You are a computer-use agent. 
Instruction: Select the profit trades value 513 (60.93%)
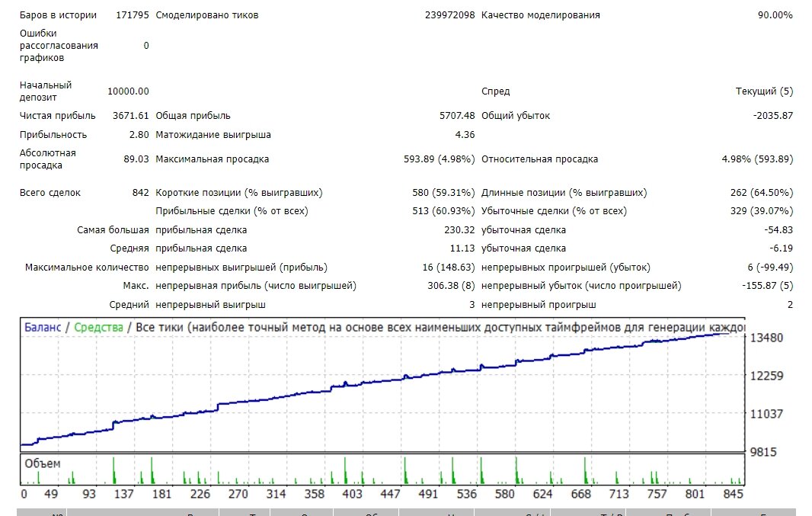point(443,211)
